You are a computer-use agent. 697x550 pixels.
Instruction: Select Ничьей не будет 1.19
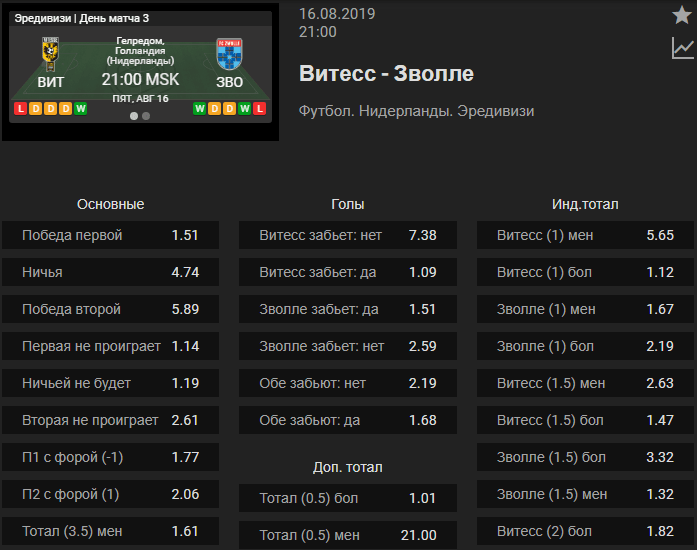point(110,383)
